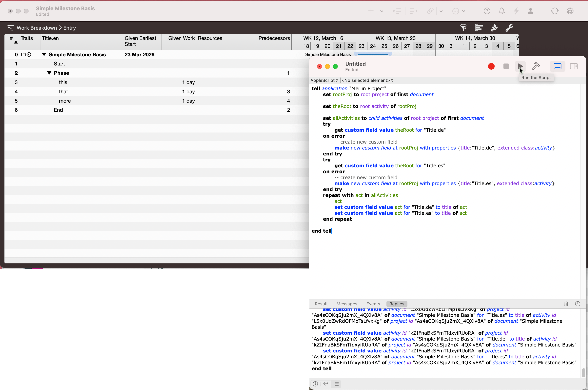Select the Start activity row
588x390 pixels.
153,64
